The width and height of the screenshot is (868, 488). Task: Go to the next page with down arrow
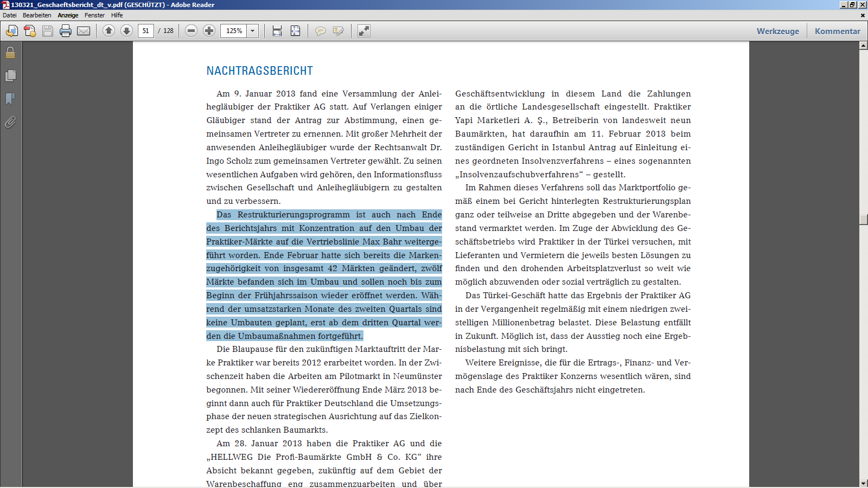click(x=126, y=31)
